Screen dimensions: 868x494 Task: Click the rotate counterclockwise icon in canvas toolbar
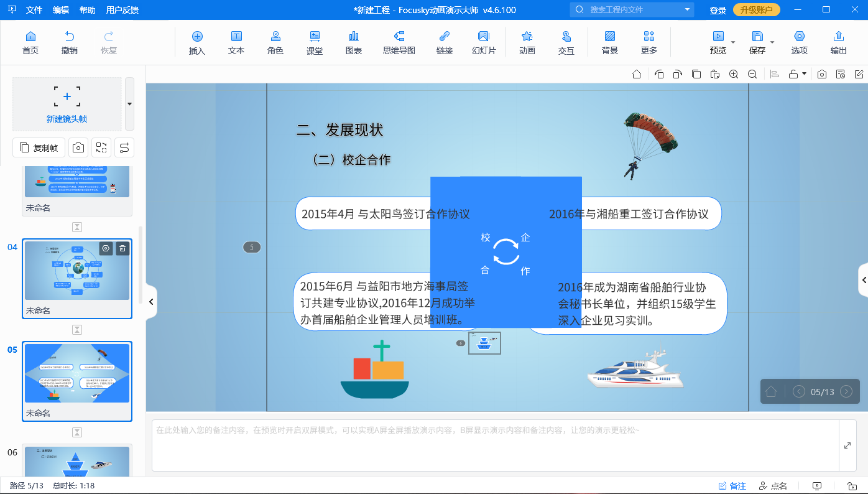pos(659,74)
